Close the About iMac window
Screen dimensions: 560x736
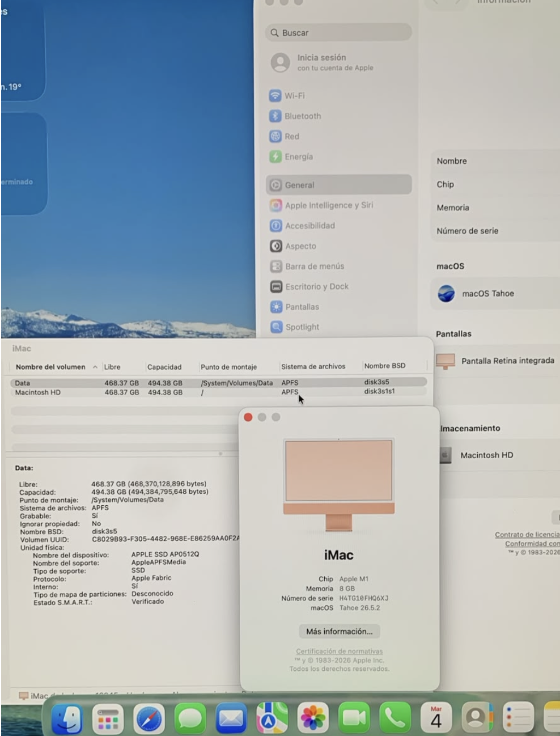tap(248, 417)
